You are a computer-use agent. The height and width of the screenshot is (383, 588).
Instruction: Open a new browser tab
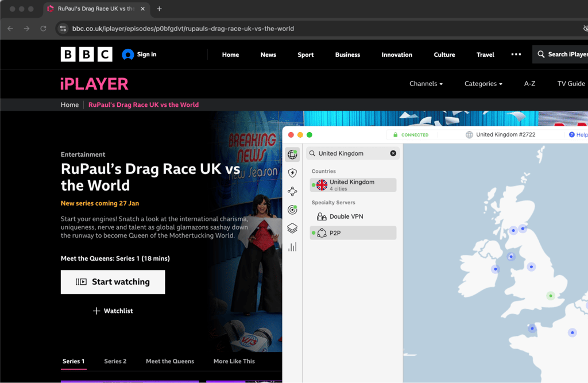point(159,9)
